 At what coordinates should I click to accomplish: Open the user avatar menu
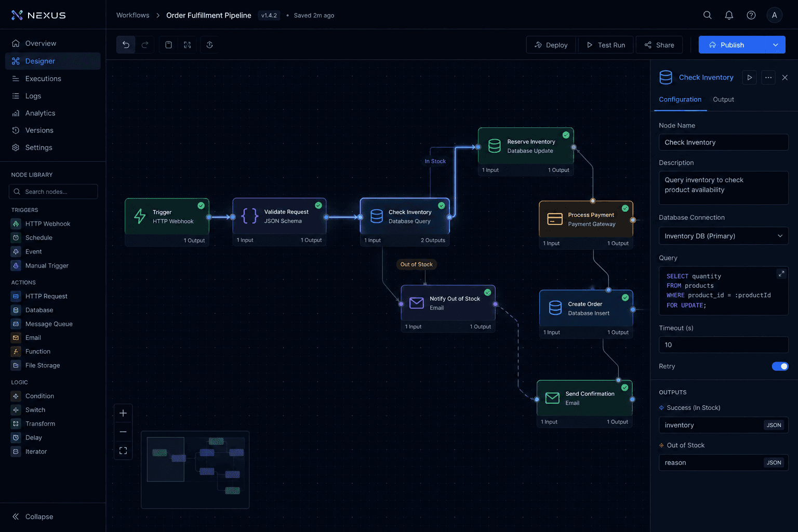pyautogui.click(x=774, y=15)
